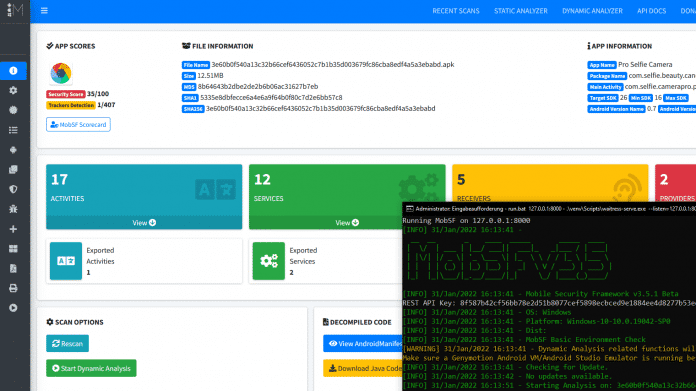Image resolution: width=696 pixels, height=391 pixels.
Task: Click the apk file name text
Action: click(332, 64)
